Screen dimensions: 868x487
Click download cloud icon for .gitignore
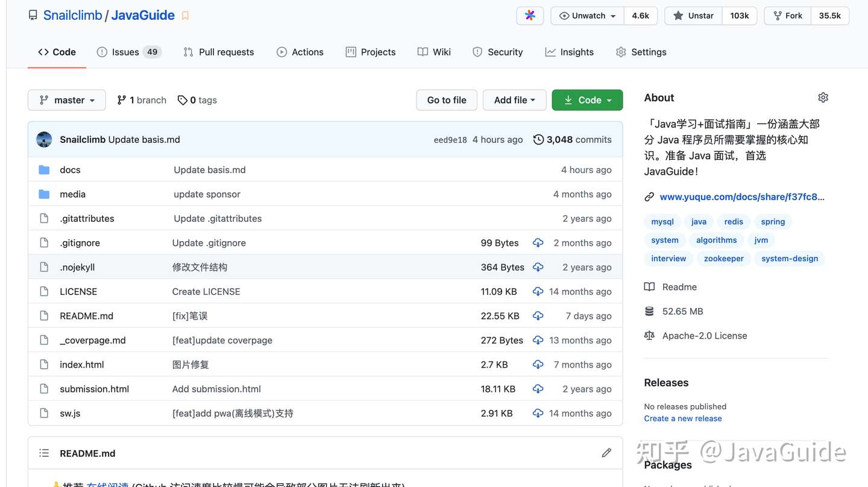click(x=538, y=243)
